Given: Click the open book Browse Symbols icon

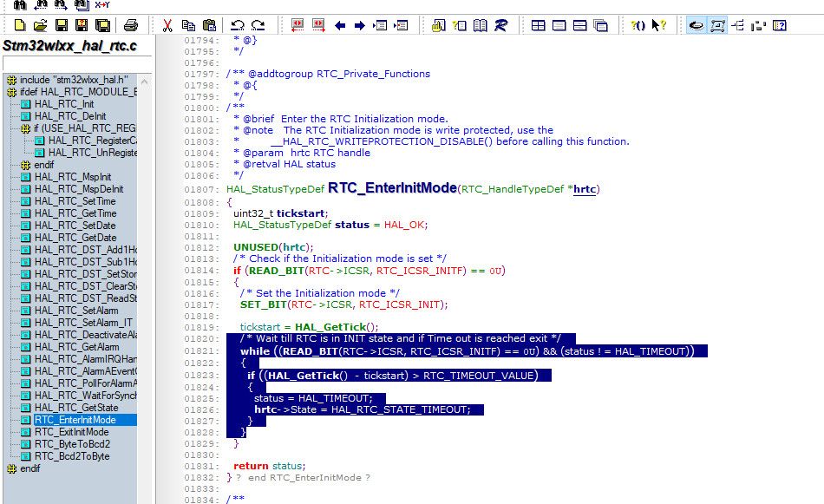Looking at the screenshot, I should 480,25.
